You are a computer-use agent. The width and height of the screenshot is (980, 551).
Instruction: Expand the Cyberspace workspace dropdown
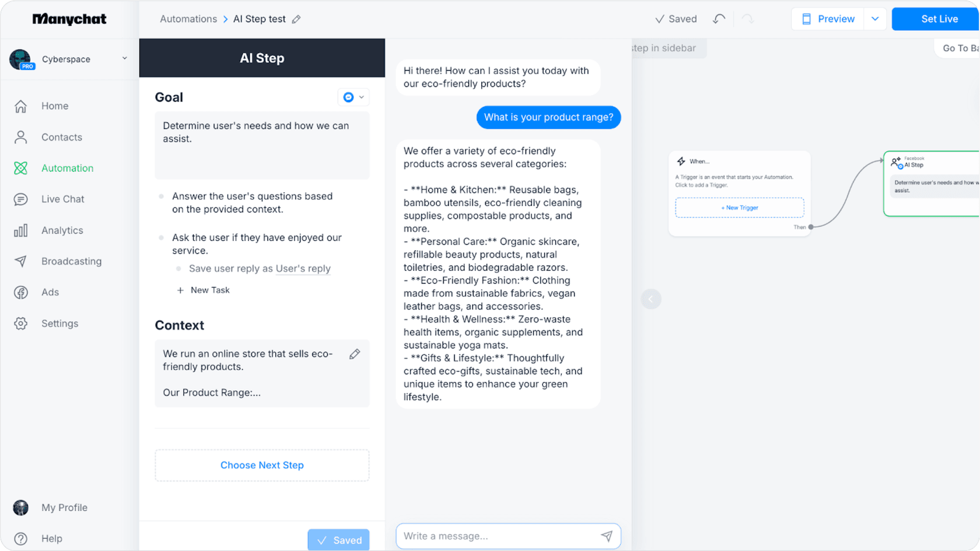click(124, 58)
